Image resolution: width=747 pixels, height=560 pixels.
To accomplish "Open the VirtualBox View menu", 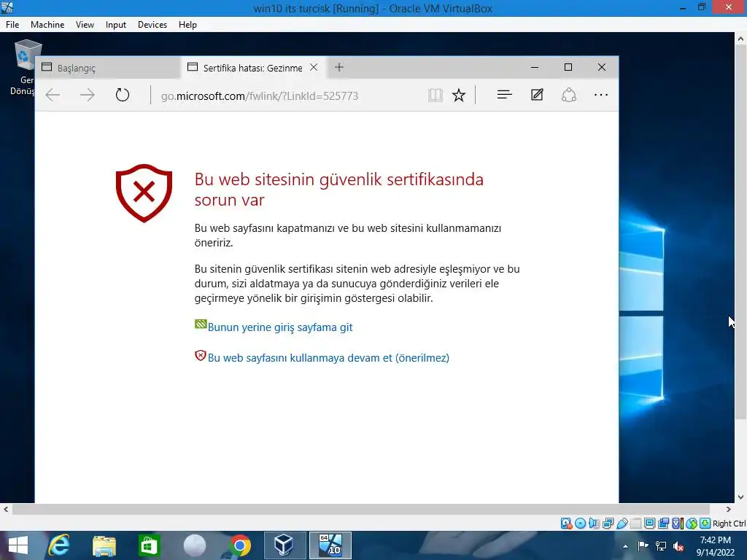I will coord(85,25).
